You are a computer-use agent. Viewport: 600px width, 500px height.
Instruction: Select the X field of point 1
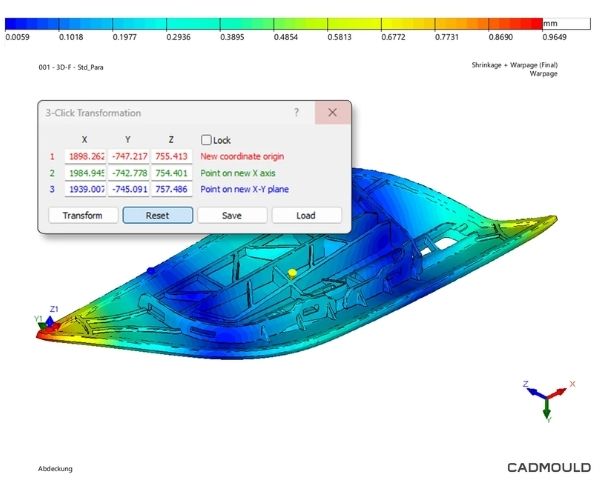[x=84, y=157]
